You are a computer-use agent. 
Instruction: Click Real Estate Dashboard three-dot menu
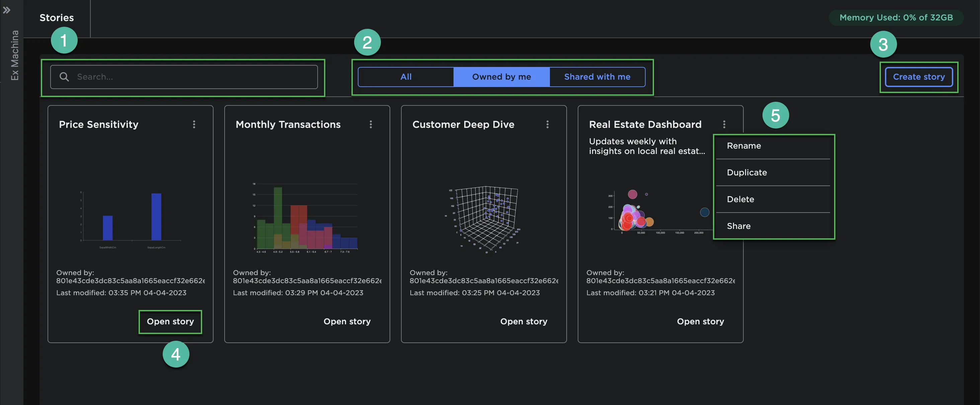coord(724,125)
